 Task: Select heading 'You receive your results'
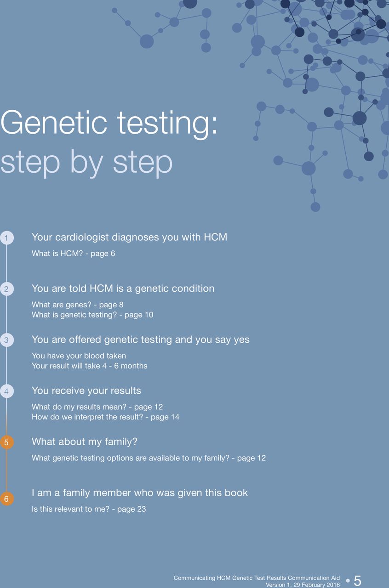tap(86, 391)
